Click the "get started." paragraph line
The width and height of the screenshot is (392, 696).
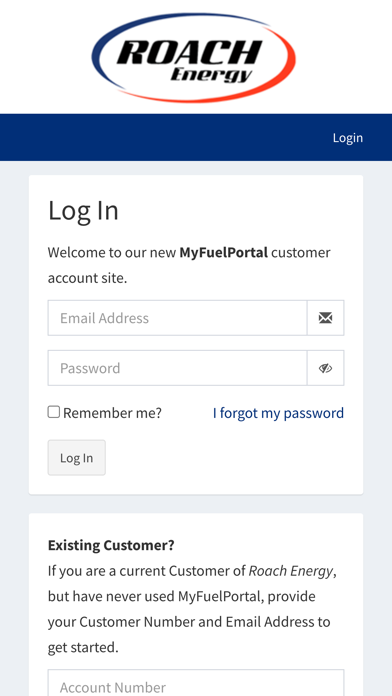83,648
